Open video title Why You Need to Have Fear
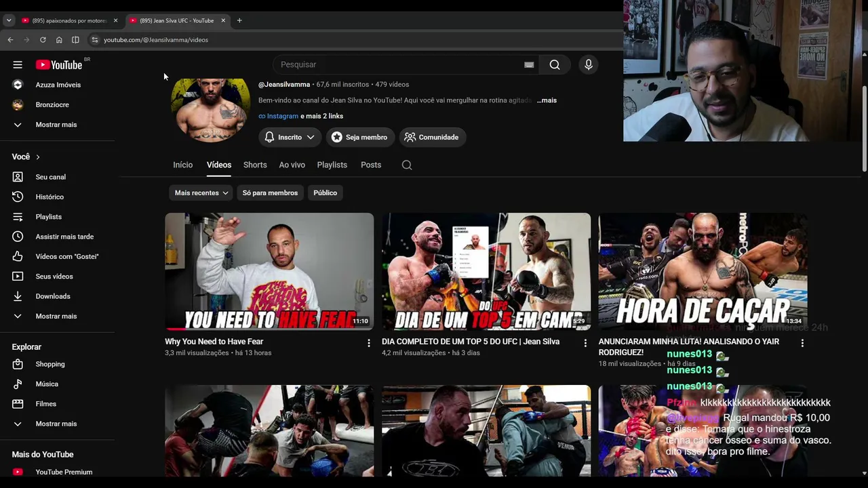Image resolution: width=868 pixels, height=488 pixels. click(214, 342)
